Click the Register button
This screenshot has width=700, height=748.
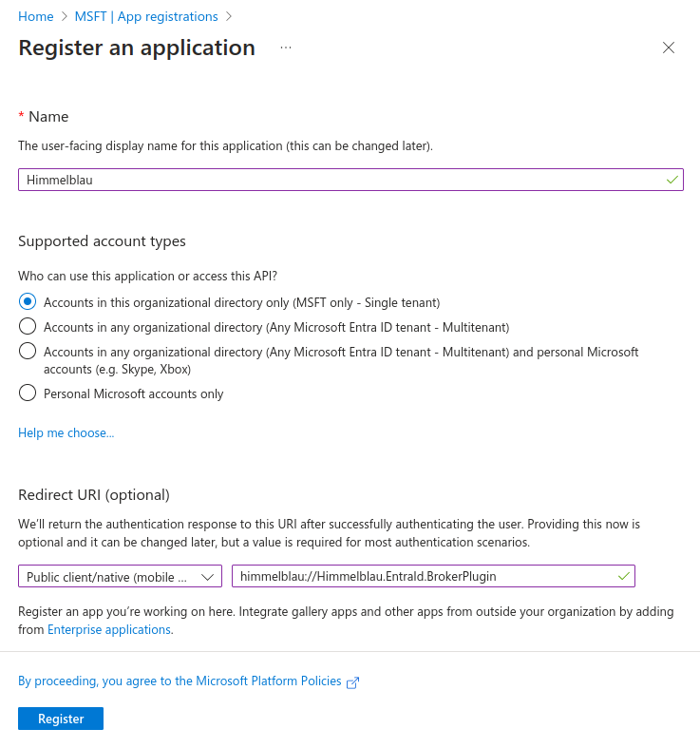61,719
